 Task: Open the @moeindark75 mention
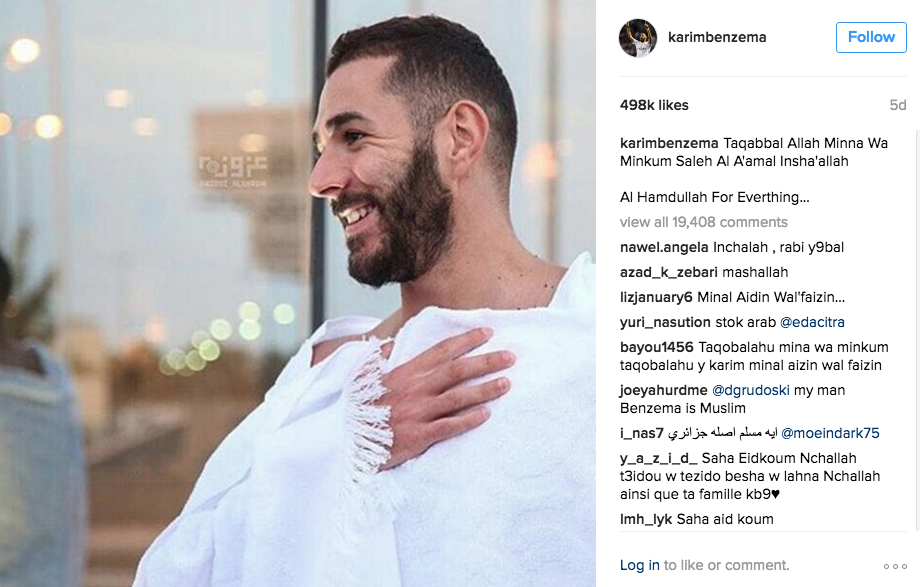point(830,433)
